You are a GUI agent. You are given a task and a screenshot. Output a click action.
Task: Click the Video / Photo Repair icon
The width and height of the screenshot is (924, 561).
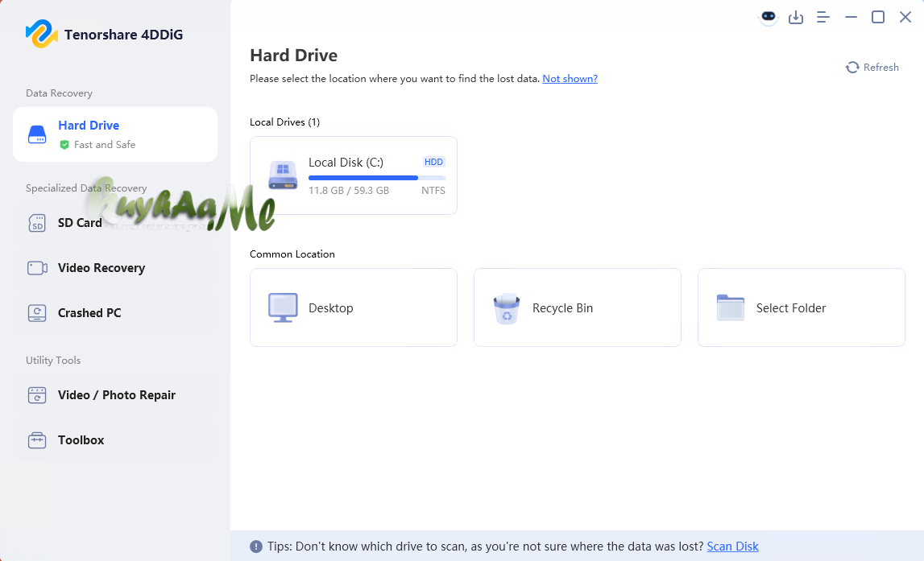pyautogui.click(x=37, y=395)
